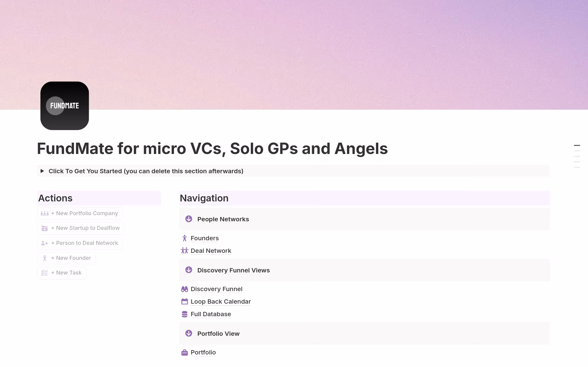Click the People Networks down-arrow icon
Image resolution: width=588 pixels, height=367 pixels.
tap(189, 219)
